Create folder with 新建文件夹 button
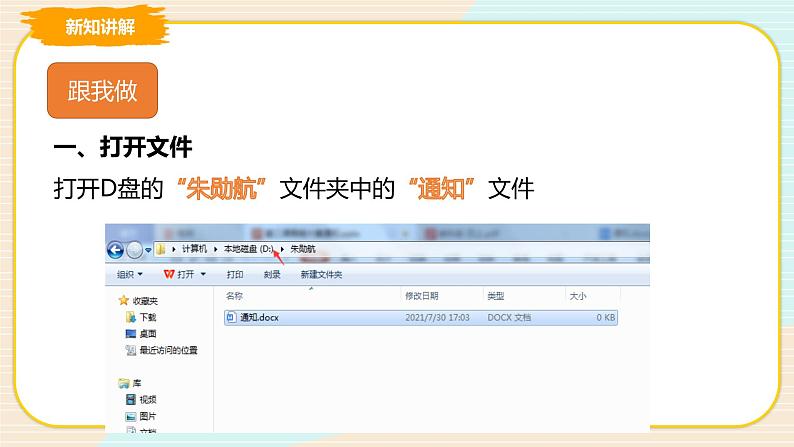Viewport: 794px width, 447px height. (x=321, y=274)
